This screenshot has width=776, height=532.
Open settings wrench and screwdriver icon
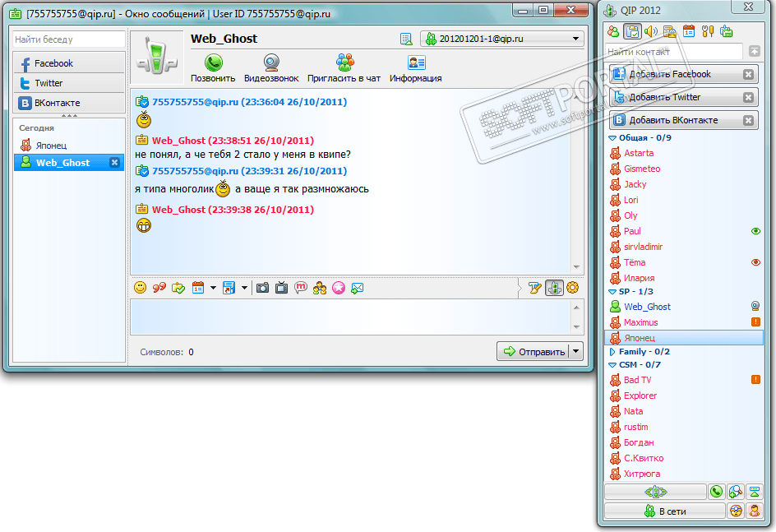click(708, 32)
